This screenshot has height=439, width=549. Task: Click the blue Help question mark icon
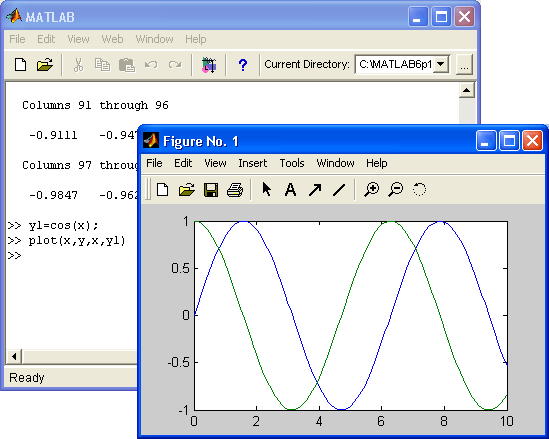tap(243, 65)
